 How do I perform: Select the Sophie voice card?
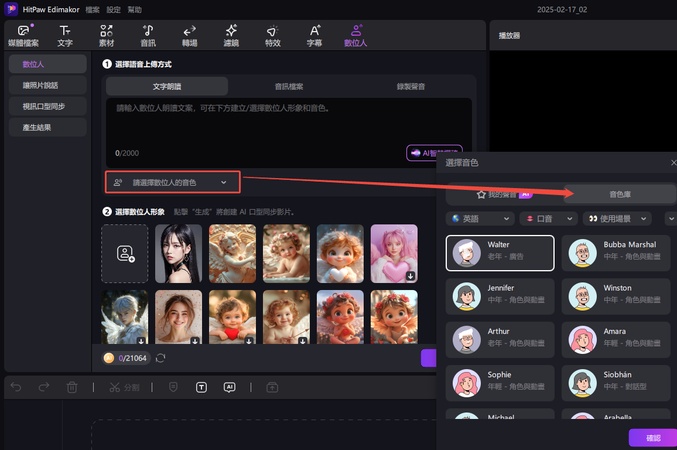[x=500, y=383]
